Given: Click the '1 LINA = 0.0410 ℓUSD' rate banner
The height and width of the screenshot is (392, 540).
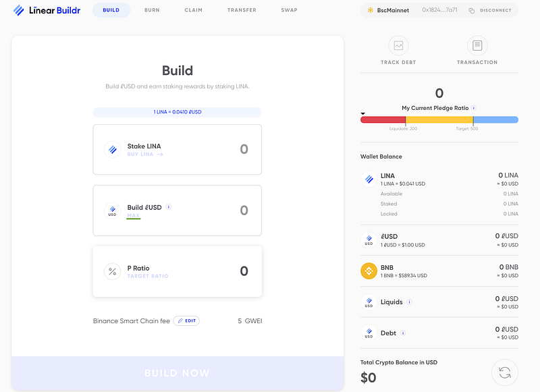Looking at the screenshot, I should 178,112.
